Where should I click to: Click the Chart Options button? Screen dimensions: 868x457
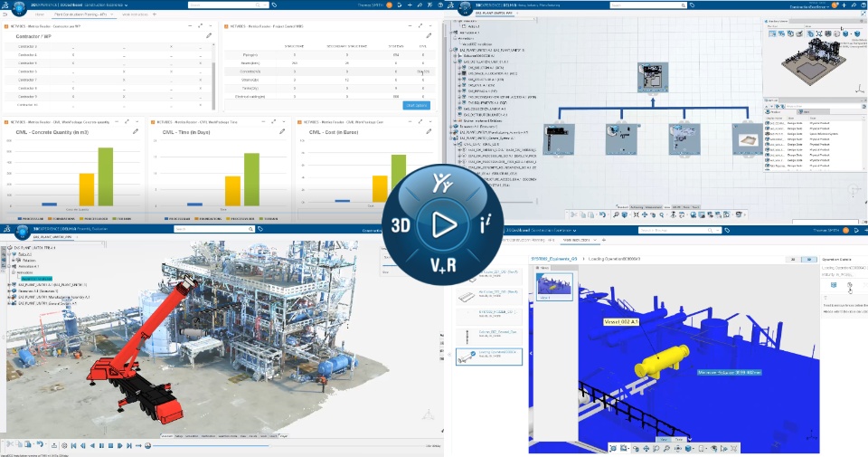click(416, 105)
